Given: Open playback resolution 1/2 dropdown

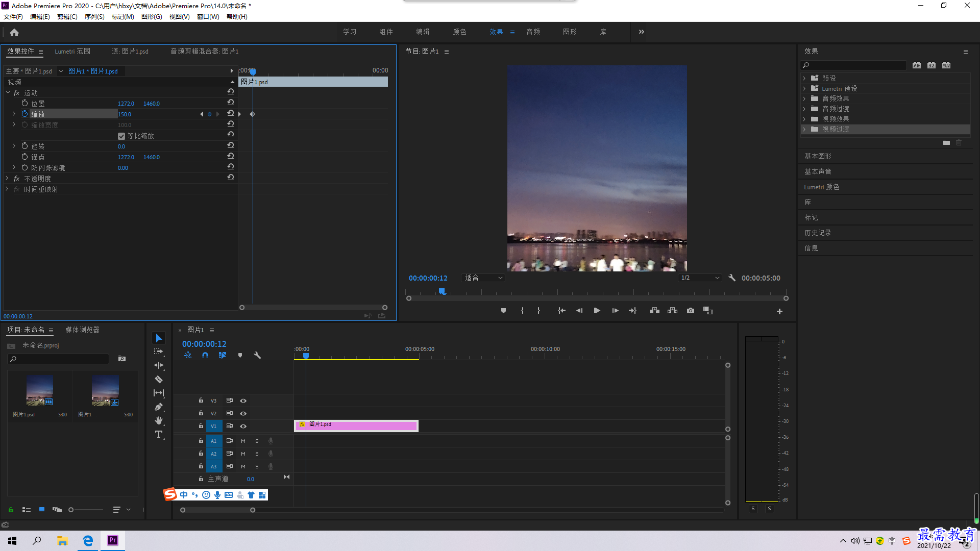Looking at the screenshot, I should pos(700,278).
